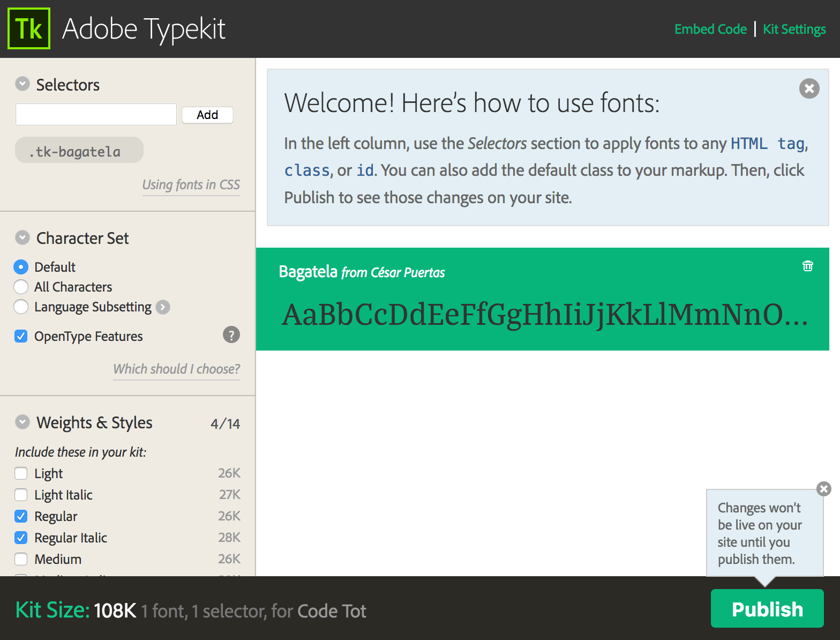Click the 4/14 weights count

pyautogui.click(x=226, y=423)
